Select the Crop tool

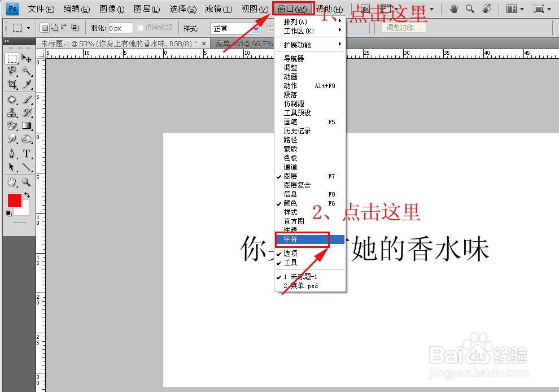(x=12, y=82)
